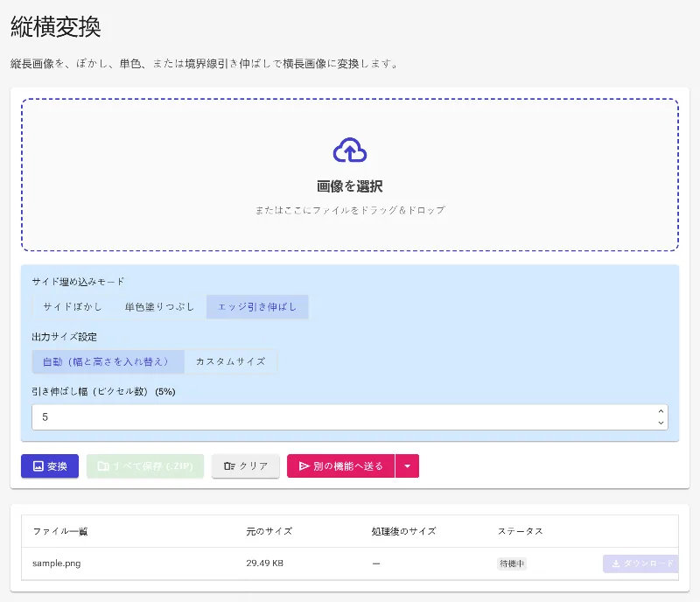Click 別の機能へ送る button
The image size is (700, 602).
tap(341, 466)
